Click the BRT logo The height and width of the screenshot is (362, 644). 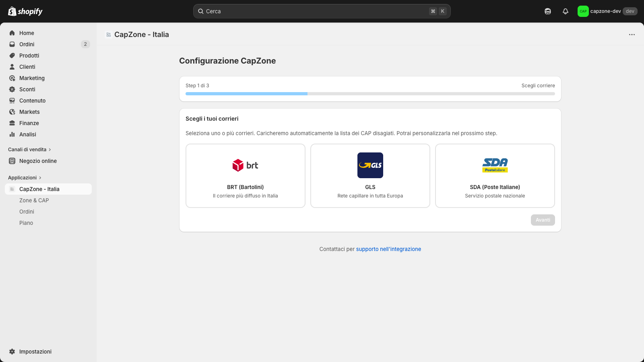[x=246, y=165]
